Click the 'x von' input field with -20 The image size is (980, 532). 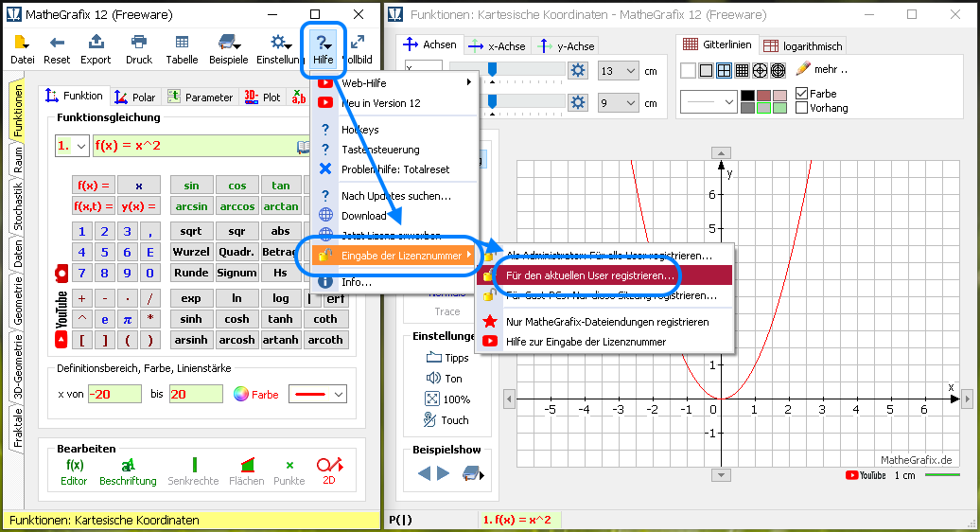115,394
